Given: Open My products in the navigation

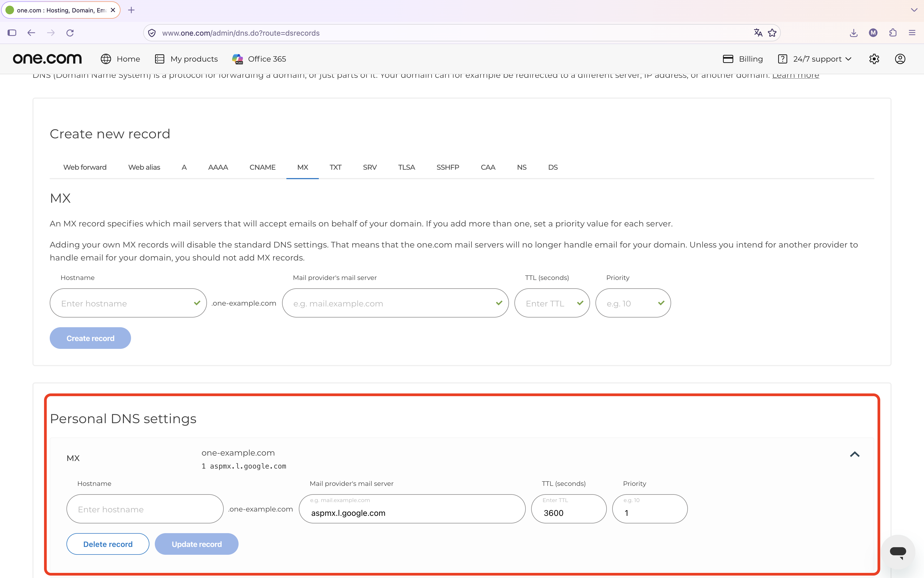Looking at the screenshot, I should point(186,59).
